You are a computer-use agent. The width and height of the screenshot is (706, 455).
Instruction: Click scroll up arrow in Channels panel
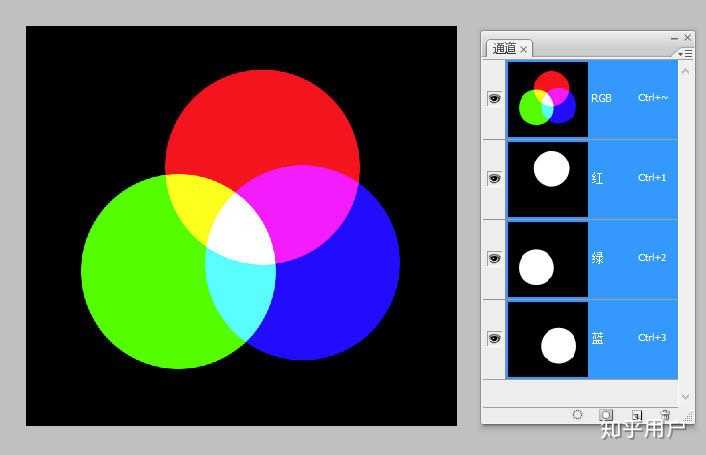[685, 71]
